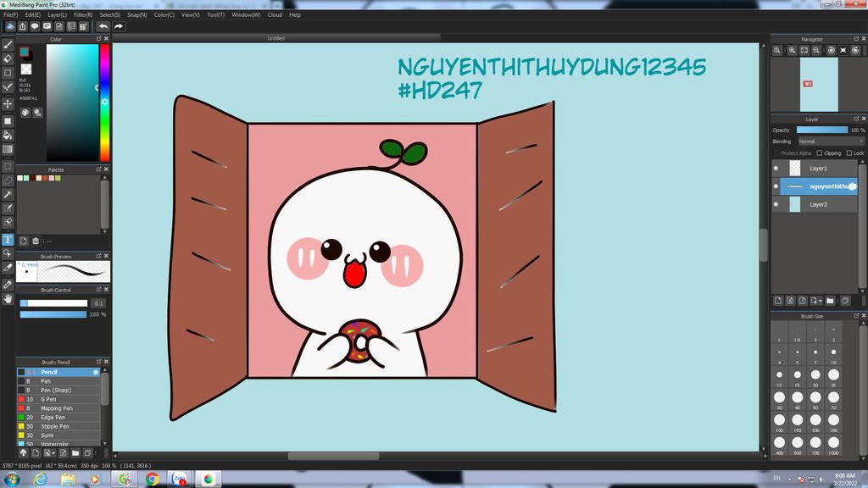Open Google Chrome from the taskbar

[x=153, y=480]
